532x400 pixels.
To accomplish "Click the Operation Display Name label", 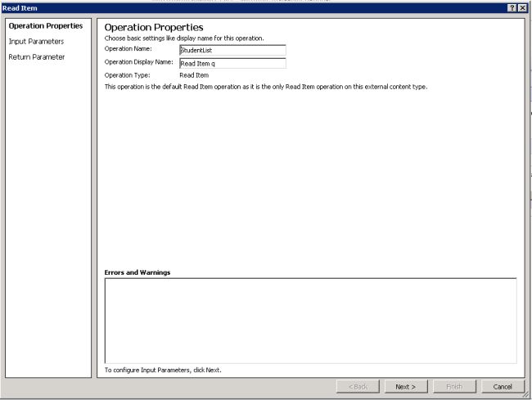I will [139, 62].
